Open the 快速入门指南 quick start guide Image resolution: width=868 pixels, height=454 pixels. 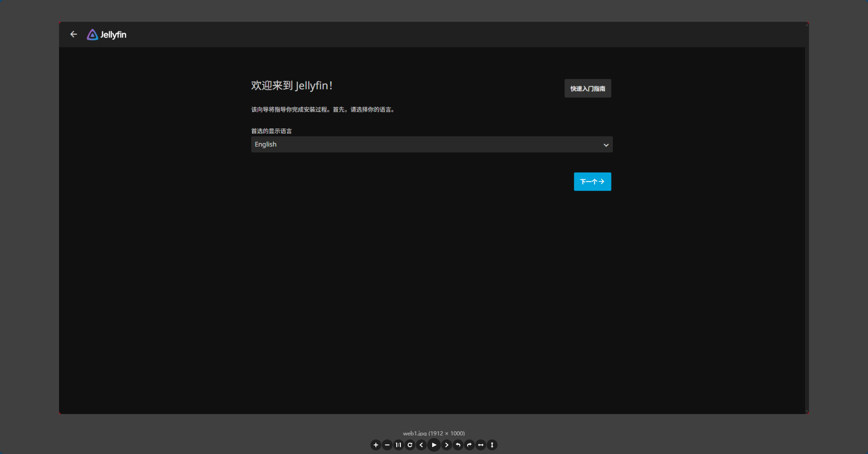click(x=588, y=89)
